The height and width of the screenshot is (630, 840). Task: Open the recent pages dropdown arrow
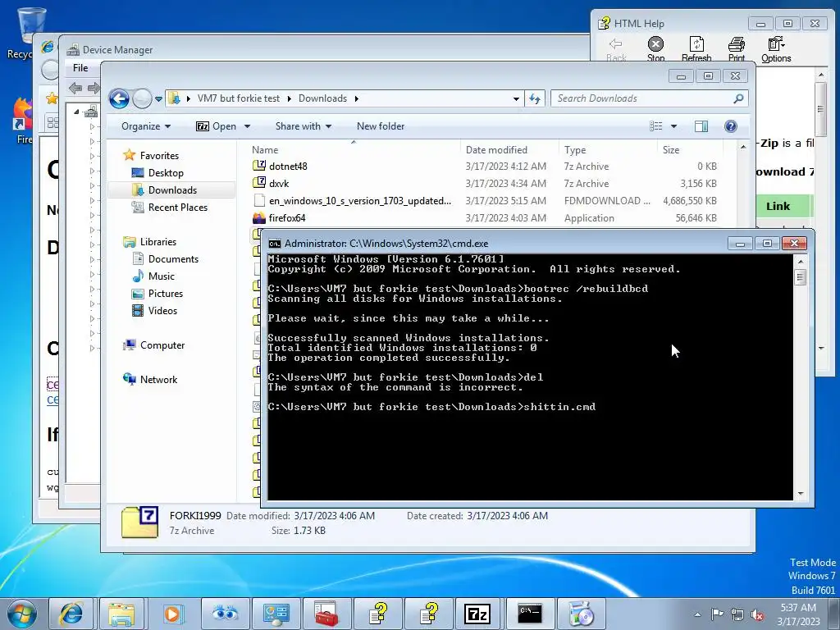[158, 99]
